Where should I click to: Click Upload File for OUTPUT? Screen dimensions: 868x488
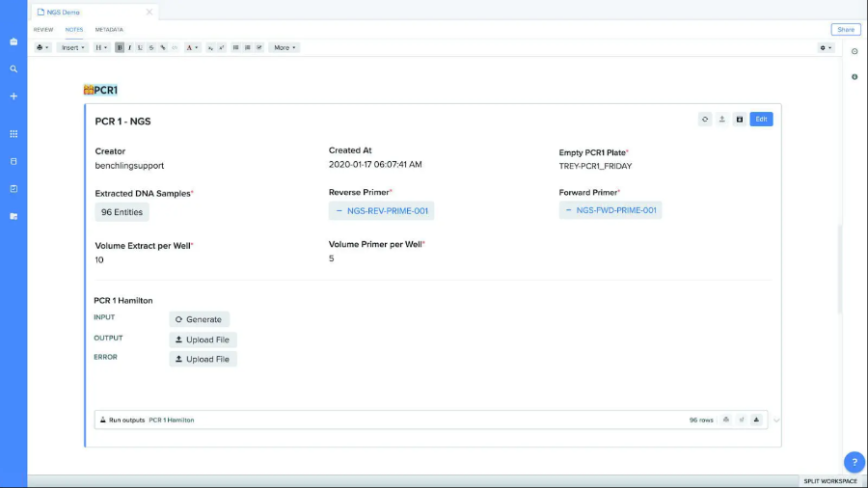coord(203,339)
